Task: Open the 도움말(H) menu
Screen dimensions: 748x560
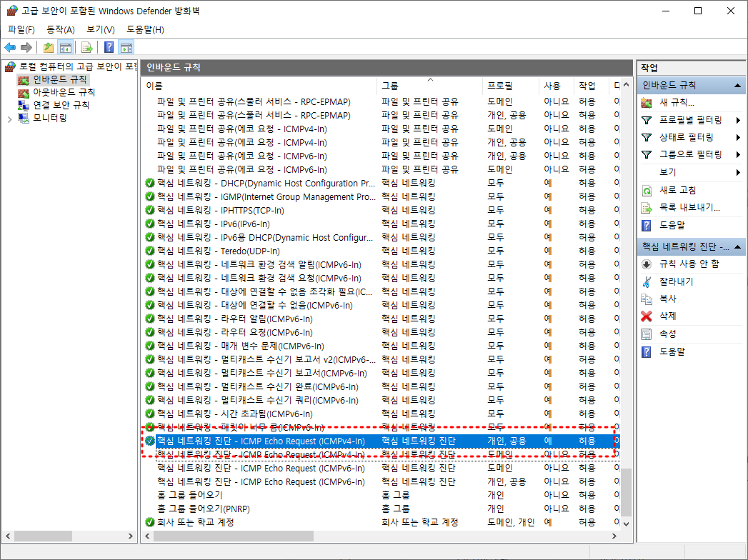Action: tap(145, 29)
